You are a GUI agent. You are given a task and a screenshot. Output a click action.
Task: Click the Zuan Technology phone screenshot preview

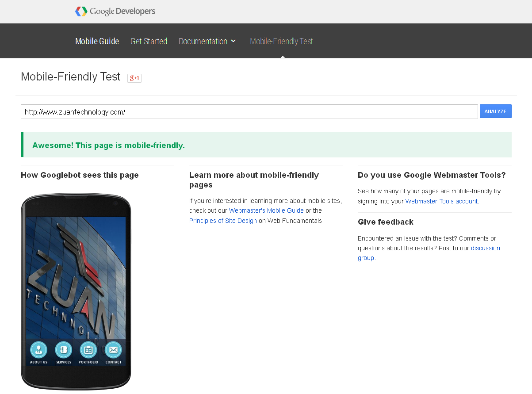[76, 291]
